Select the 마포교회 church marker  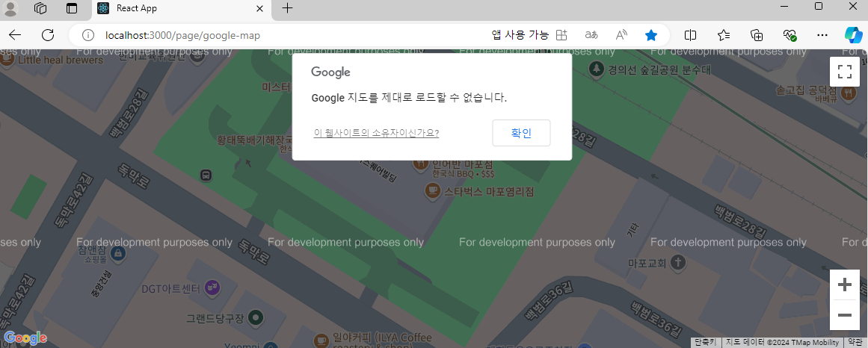click(677, 262)
